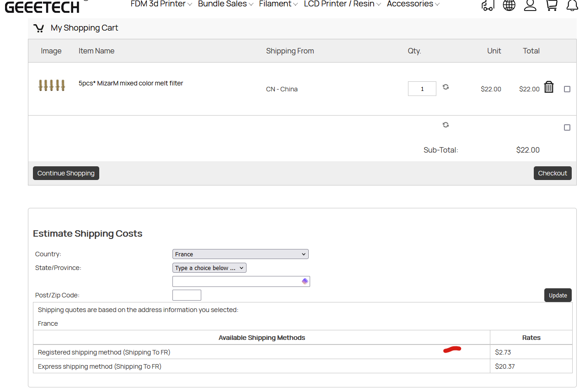Click the lower cart refresh icon
Viewport: 585px width, 392px height.
point(445,125)
